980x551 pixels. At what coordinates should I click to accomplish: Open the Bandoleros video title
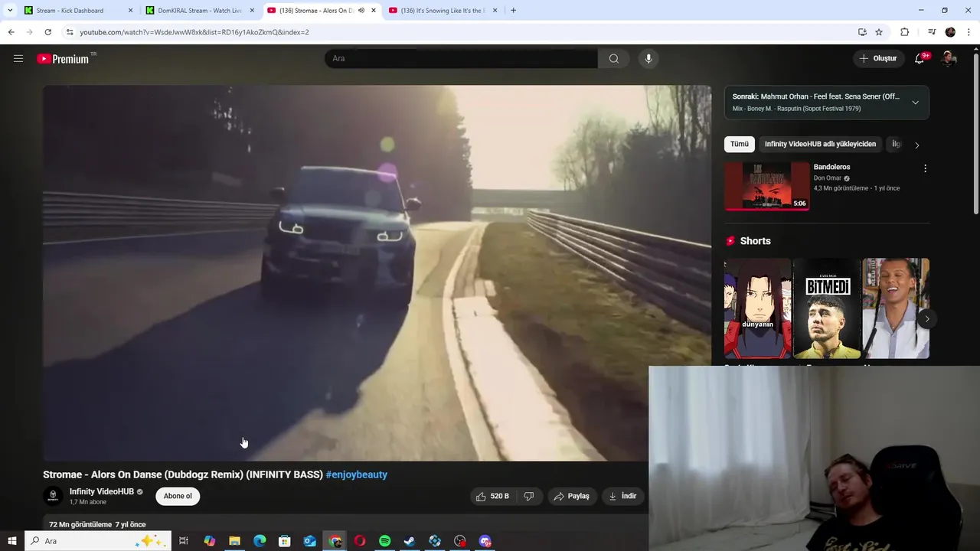click(831, 167)
